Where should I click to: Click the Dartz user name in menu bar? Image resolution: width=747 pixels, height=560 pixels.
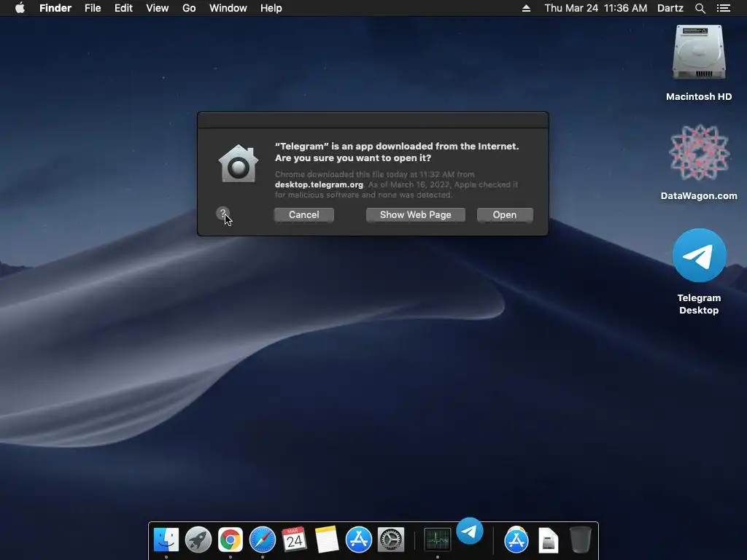[670, 8]
